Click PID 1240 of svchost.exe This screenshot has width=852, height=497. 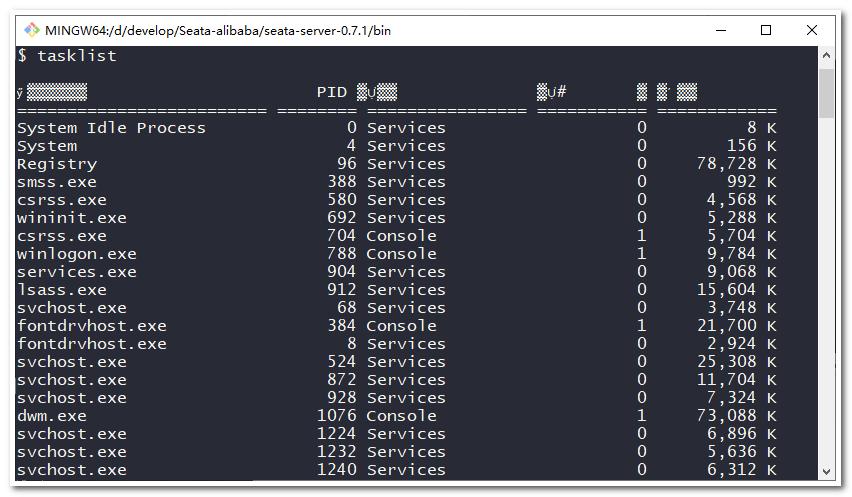(x=337, y=469)
